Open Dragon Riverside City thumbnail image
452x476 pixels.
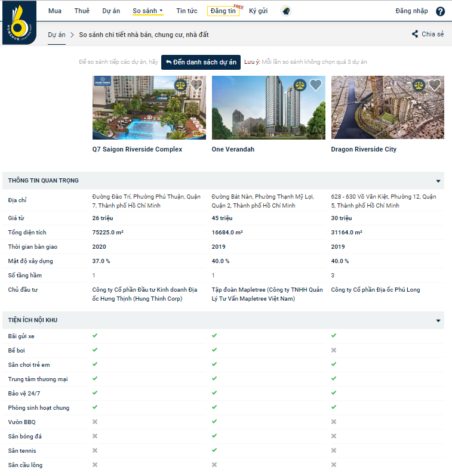(388, 108)
